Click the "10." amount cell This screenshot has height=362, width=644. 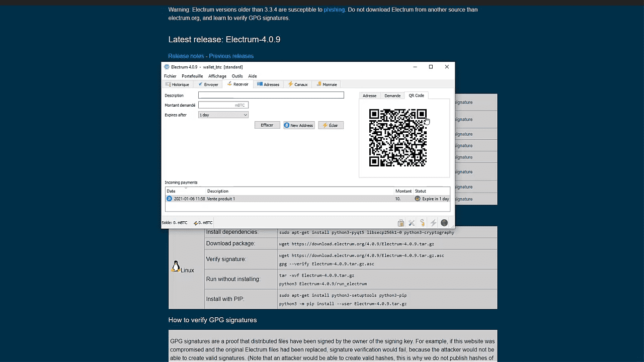397,199
